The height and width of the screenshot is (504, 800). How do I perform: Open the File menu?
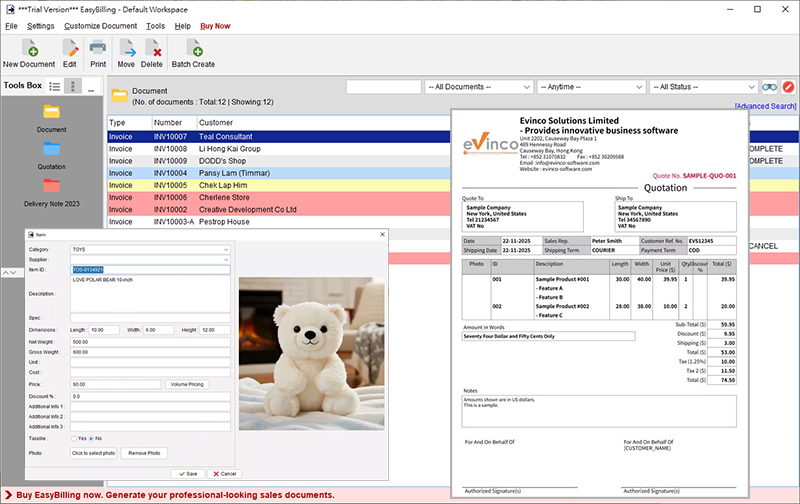pyautogui.click(x=11, y=26)
